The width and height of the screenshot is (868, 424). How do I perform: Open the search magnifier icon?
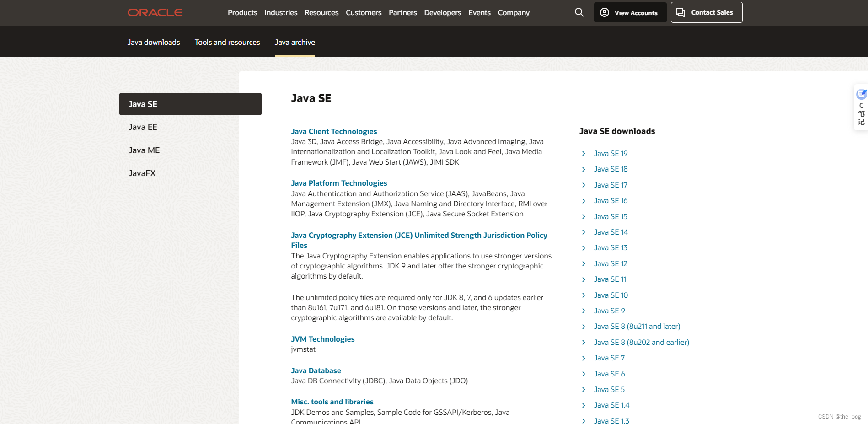tap(579, 12)
